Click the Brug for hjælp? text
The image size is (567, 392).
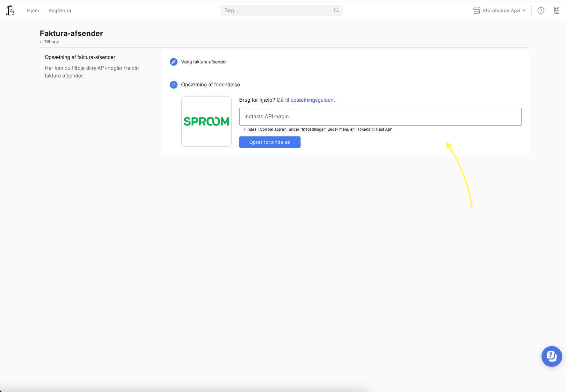click(x=257, y=100)
